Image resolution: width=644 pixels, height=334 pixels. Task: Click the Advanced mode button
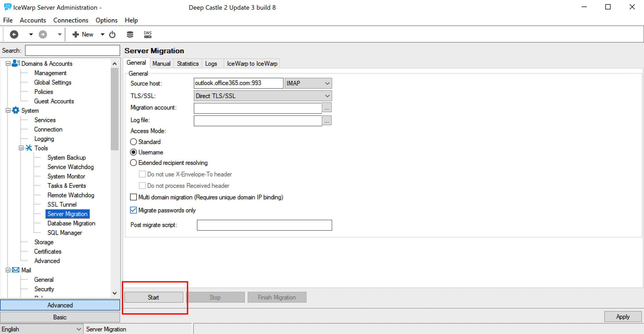point(60,305)
